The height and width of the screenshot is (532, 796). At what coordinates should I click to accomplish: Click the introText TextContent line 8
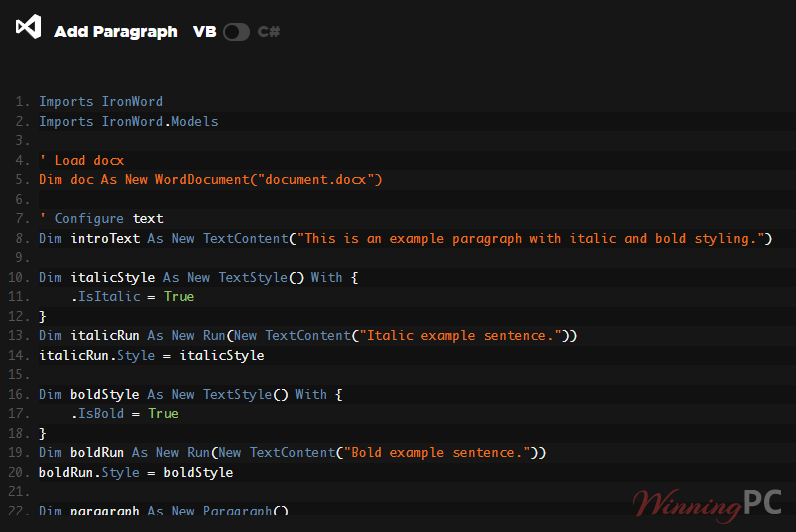pos(406,239)
